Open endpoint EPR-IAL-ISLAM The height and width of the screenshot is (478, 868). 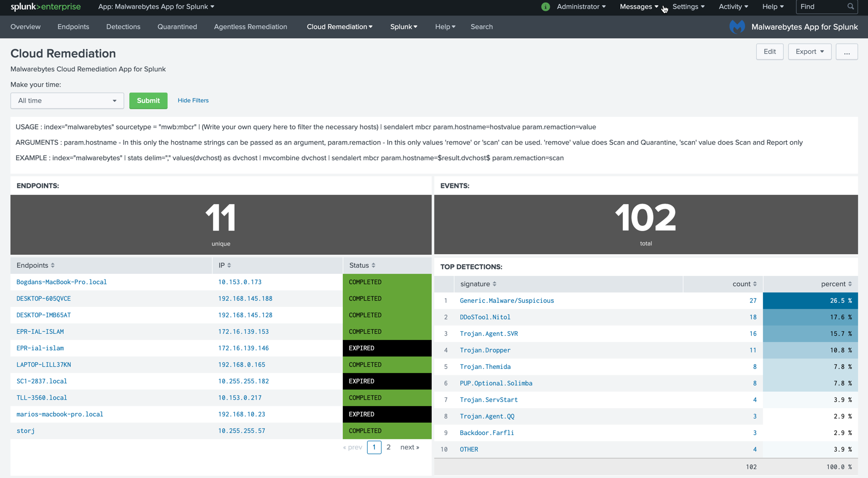click(40, 332)
